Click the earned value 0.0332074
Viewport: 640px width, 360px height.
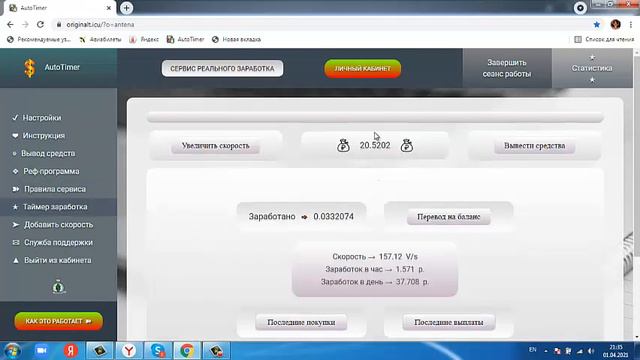pyautogui.click(x=333, y=216)
